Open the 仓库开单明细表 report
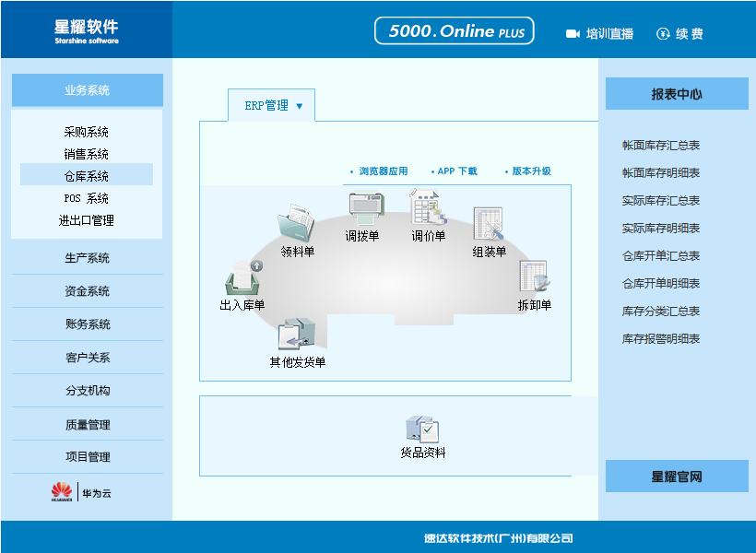 point(660,284)
